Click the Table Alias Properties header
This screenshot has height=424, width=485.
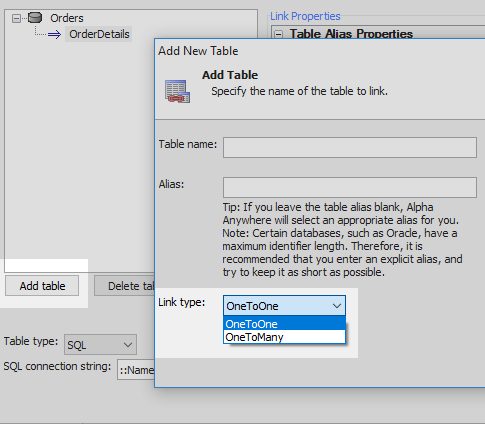[x=351, y=34]
